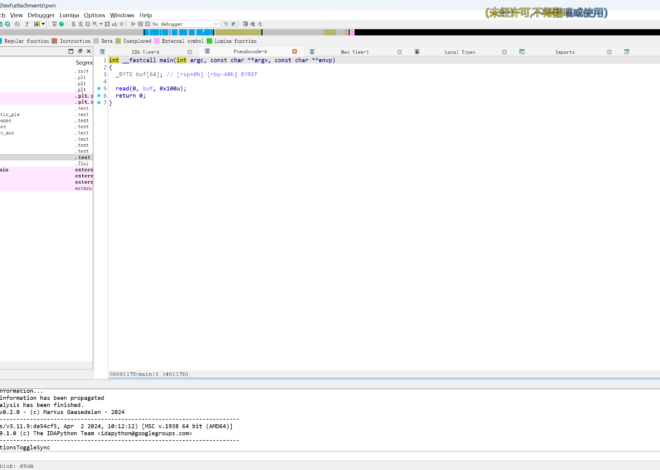Open the Debugger menu
The height and width of the screenshot is (470, 660).
pyautogui.click(x=41, y=15)
